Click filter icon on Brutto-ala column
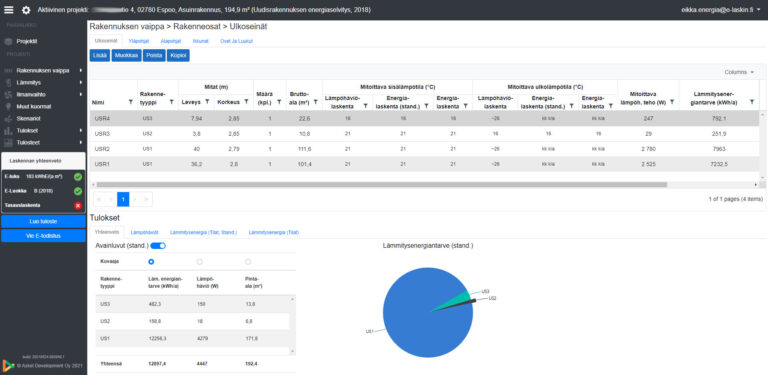768x375 pixels. pyautogui.click(x=316, y=102)
